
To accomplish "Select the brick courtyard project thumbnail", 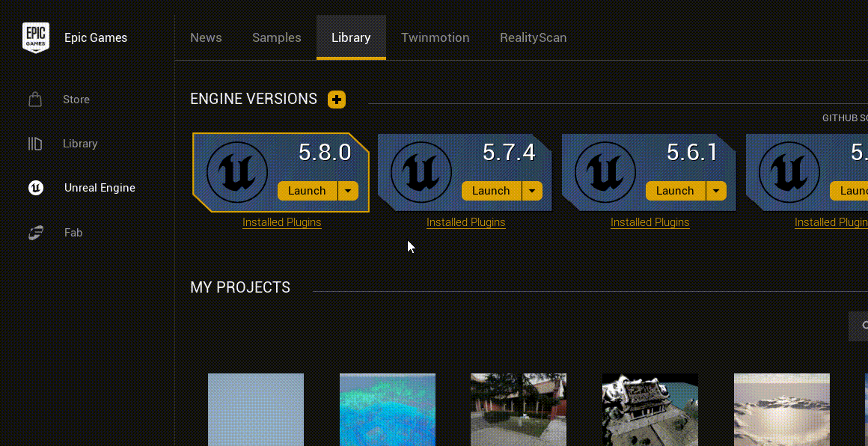I will click(x=519, y=409).
